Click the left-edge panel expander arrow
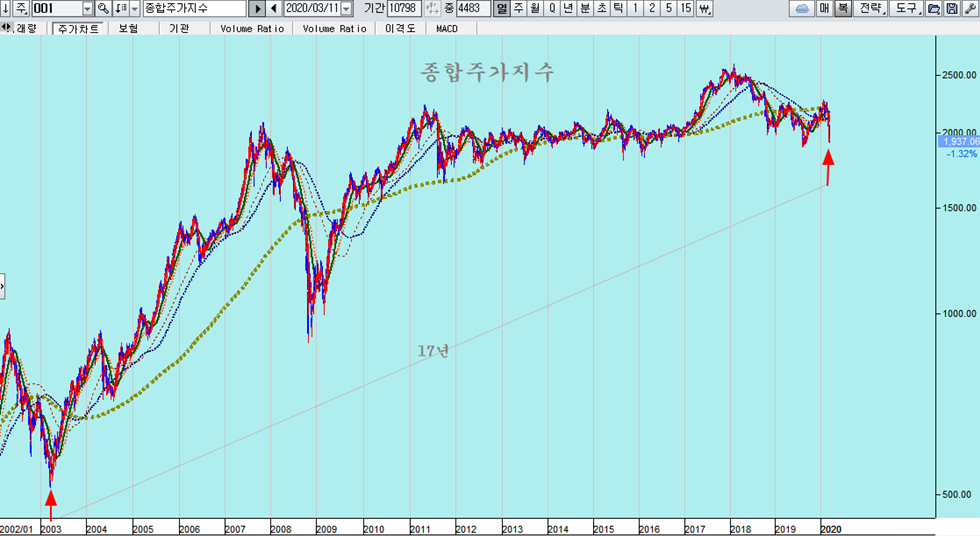Image resolution: width=980 pixels, height=536 pixels. [x=2, y=287]
